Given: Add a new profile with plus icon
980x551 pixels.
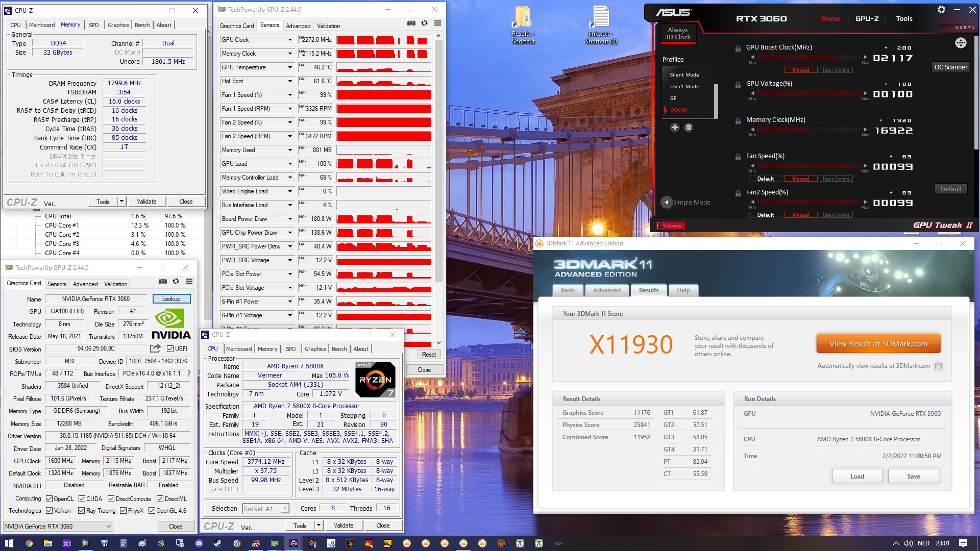Looking at the screenshot, I should click(675, 128).
